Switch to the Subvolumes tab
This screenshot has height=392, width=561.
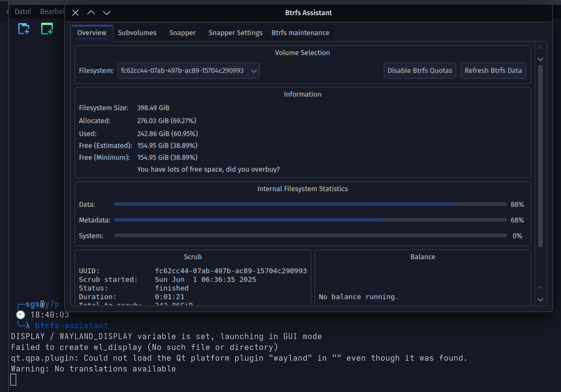point(137,33)
